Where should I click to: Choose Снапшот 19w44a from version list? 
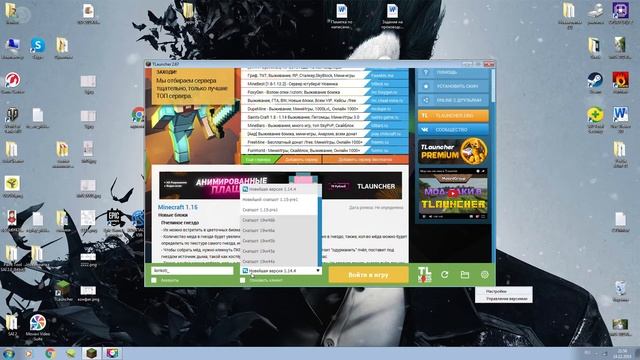279,261
